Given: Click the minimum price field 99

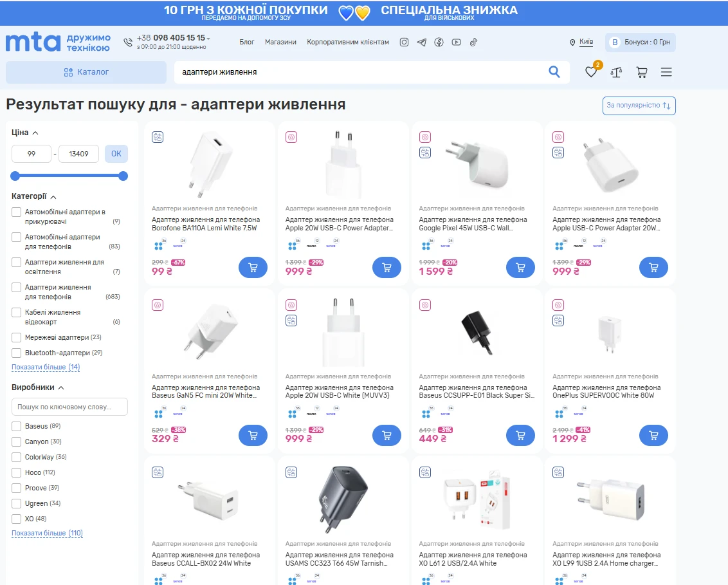Looking at the screenshot, I should 31,154.
